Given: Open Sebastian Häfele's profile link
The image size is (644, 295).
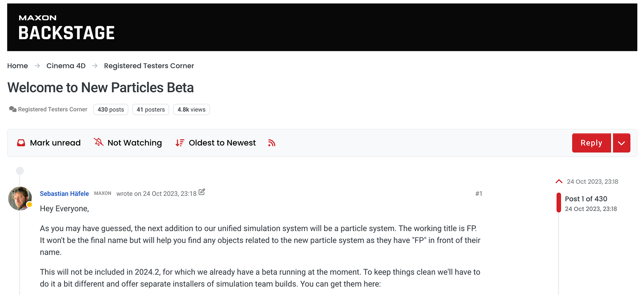Looking at the screenshot, I should point(64,194).
